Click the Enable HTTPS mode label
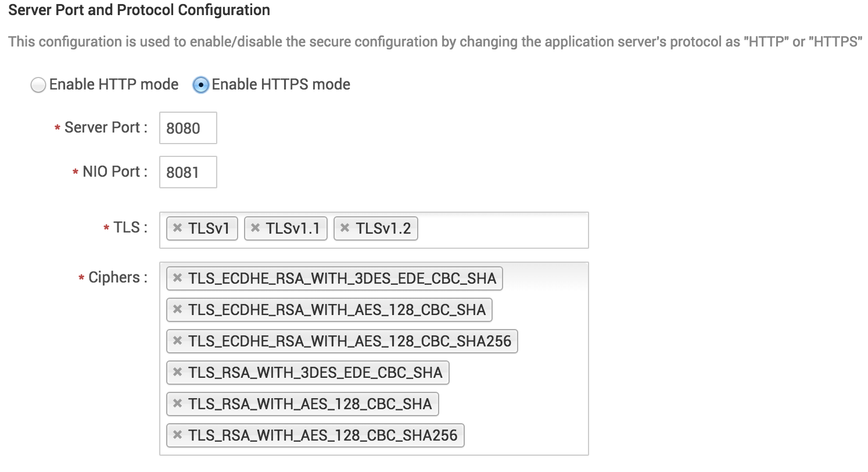 tap(281, 85)
